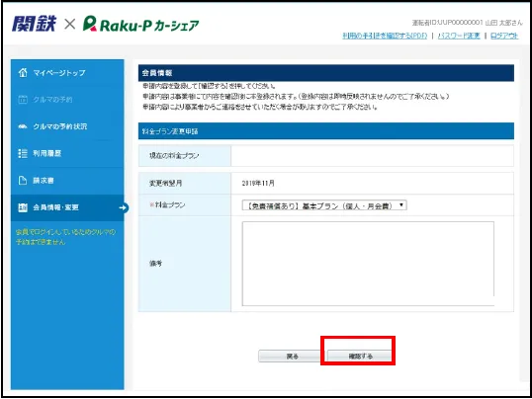This screenshot has height=399, width=532.
Task: Click the arrow icon on 会員情報・変更 item
Action: [124, 207]
